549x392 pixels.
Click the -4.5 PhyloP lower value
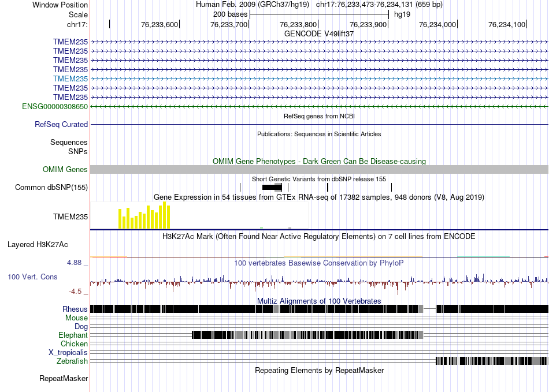point(75,292)
